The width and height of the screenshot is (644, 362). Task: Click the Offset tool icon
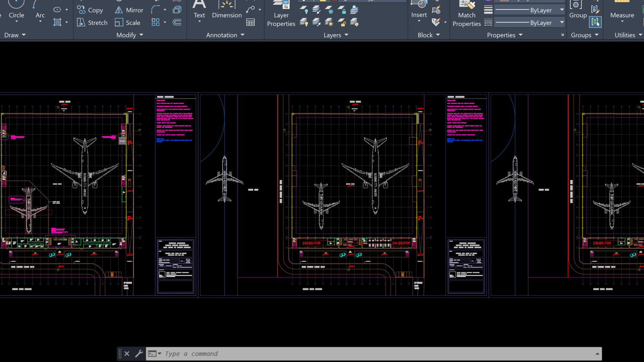tap(177, 22)
